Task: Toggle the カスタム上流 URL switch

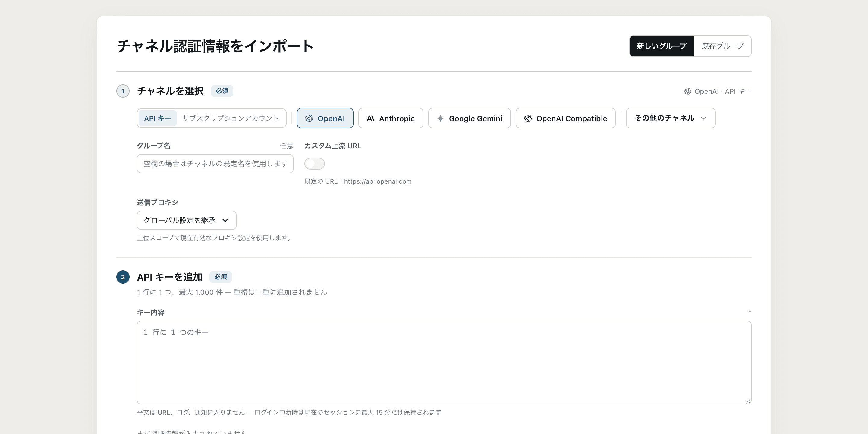Action: click(x=314, y=164)
